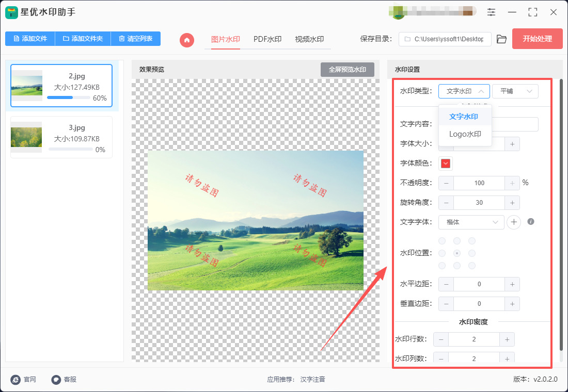The height and width of the screenshot is (392, 568).
Task: Select middle-left watermark position radio
Action: coord(443,253)
